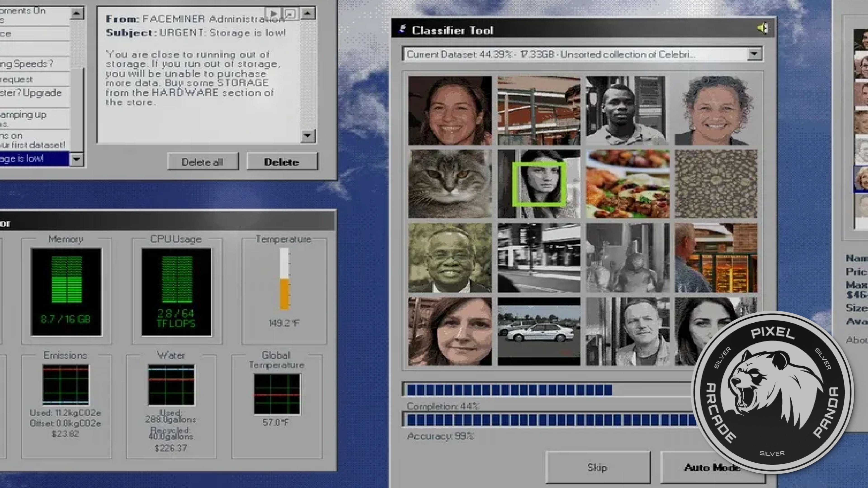
Task: Click the up arrow of the mail list scrollbar
Action: pos(77,14)
